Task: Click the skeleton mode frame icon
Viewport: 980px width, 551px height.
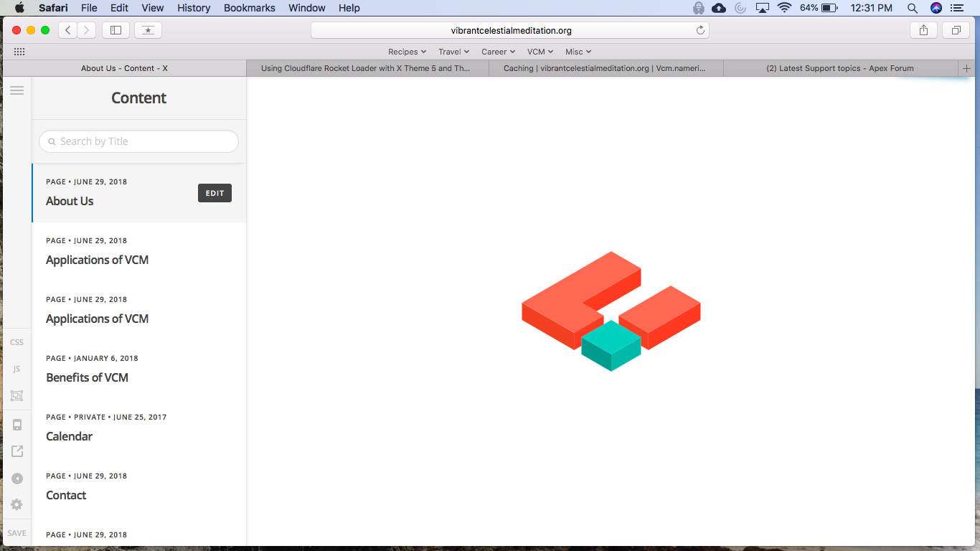Action: [x=17, y=395]
